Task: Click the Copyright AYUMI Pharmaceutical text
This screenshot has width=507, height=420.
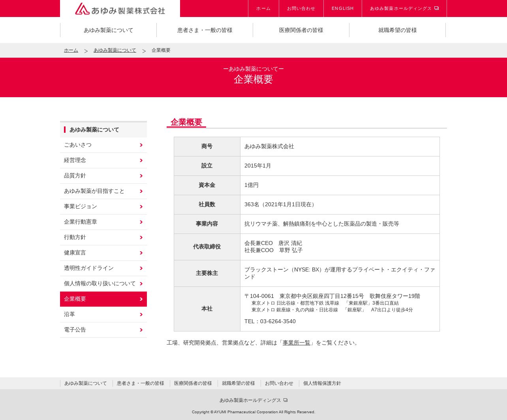Action: pos(253,412)
